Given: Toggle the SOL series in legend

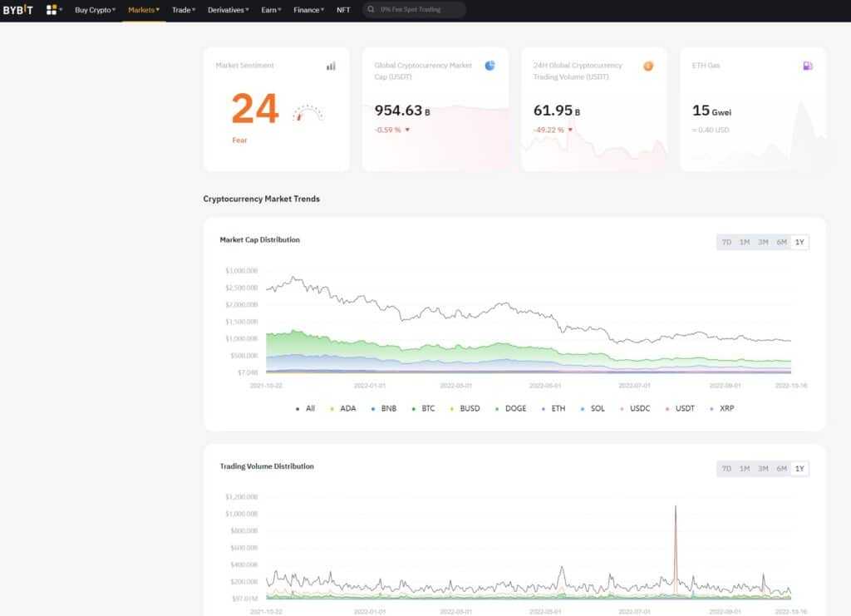Looking at the screenshot, I should (593, 408).
